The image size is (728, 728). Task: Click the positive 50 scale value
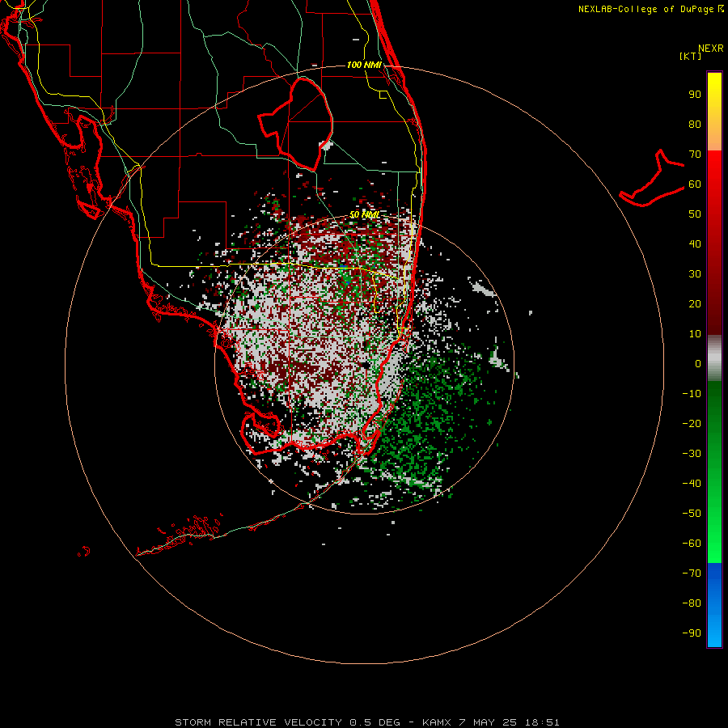[x=695, y=214]
